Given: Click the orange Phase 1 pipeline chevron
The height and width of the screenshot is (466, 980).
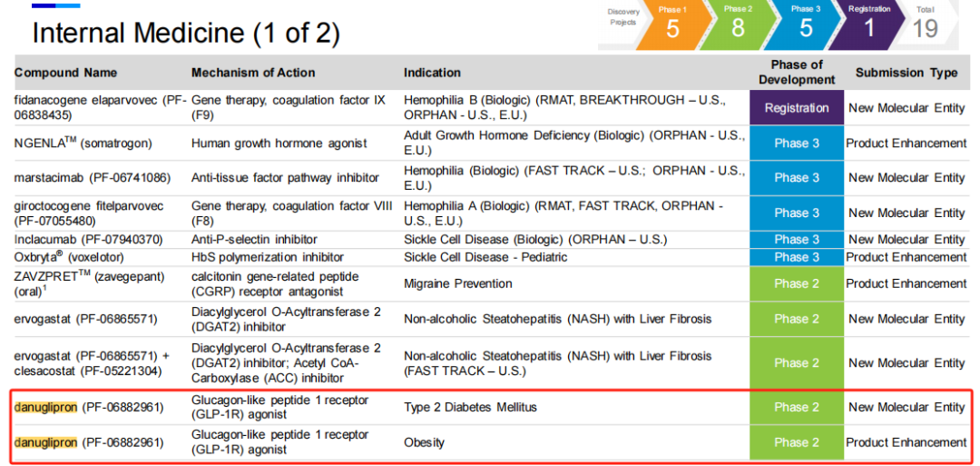Looking at the screenshot, I should pos(671,25).
